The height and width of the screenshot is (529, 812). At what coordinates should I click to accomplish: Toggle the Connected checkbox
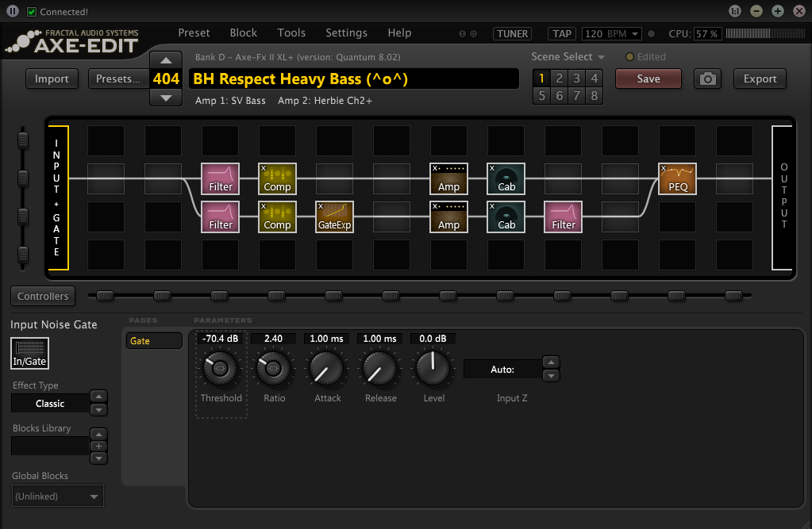pos(32,12)
